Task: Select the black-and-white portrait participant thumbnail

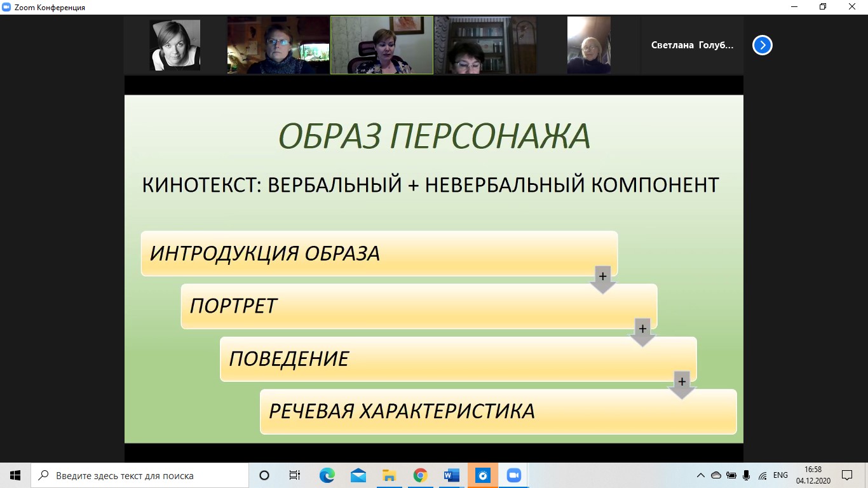Action: tap(175, 45)
